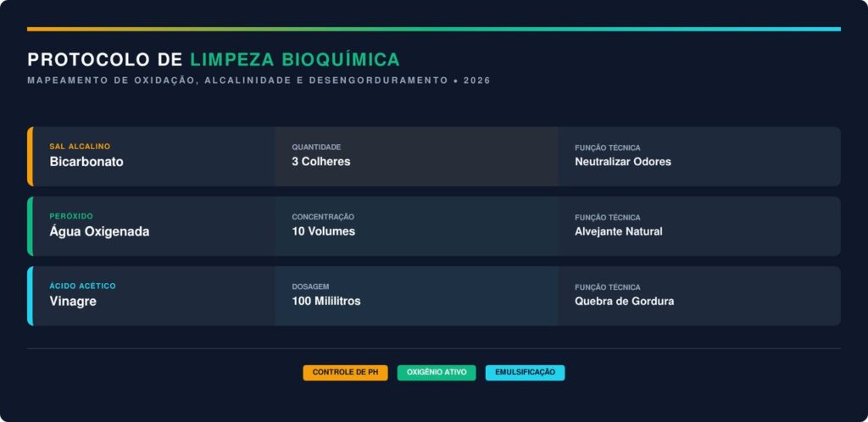The height and width of the screenshot is (422, 868).
Task: Select the Água Oxigenada row name
Action: pos(99,231)
